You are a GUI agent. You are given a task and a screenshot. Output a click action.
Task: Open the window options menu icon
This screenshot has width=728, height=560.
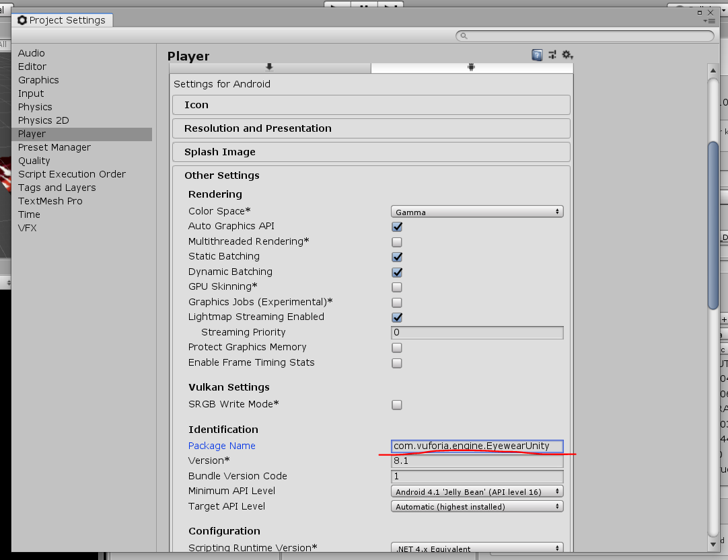[708, 21]
